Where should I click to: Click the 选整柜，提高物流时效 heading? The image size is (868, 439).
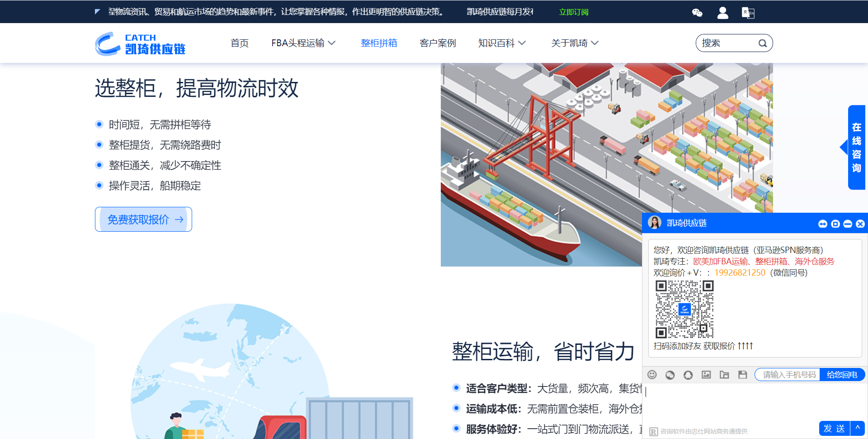point(197,88)
